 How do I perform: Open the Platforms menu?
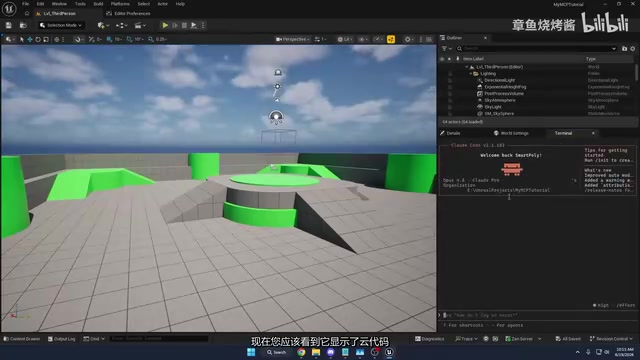coord(120,4)
